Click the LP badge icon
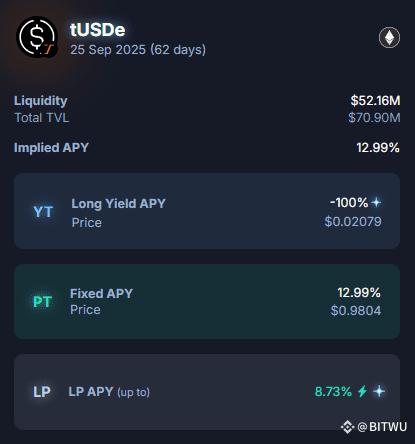 click(x=42, y=392)
